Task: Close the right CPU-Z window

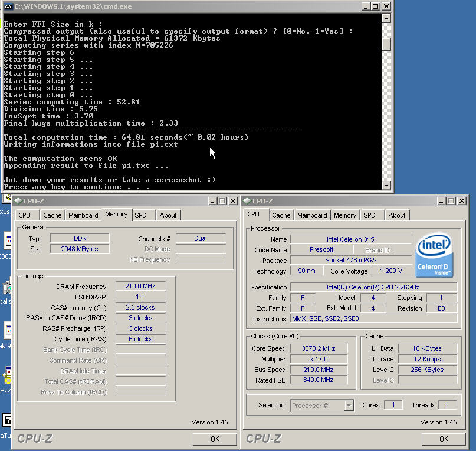Action: click(462, 201)
